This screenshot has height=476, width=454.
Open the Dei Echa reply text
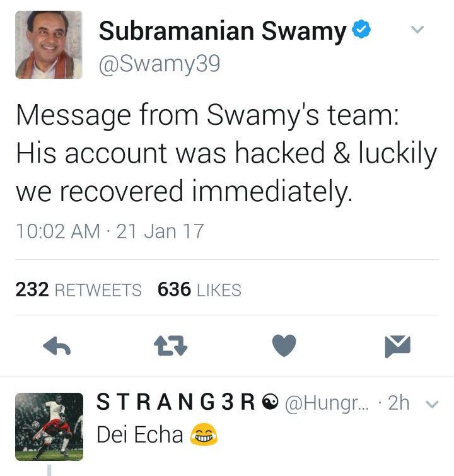(x=140, y=434)
